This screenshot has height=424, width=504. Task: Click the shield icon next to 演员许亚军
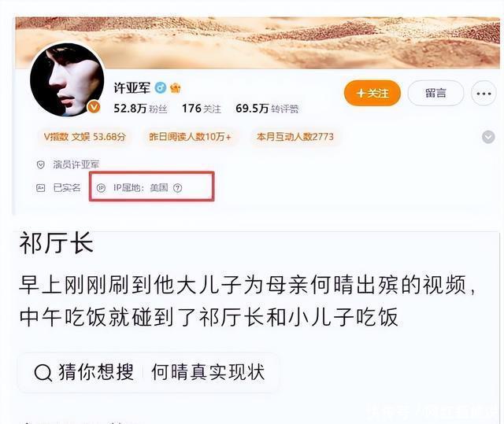pos(40,165)
